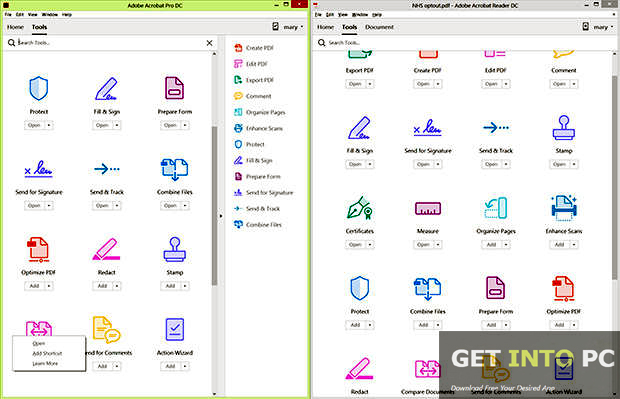
Task: Expand the dropdown arrow under Optimize PDF in Pro
Action: coord(49,286)
